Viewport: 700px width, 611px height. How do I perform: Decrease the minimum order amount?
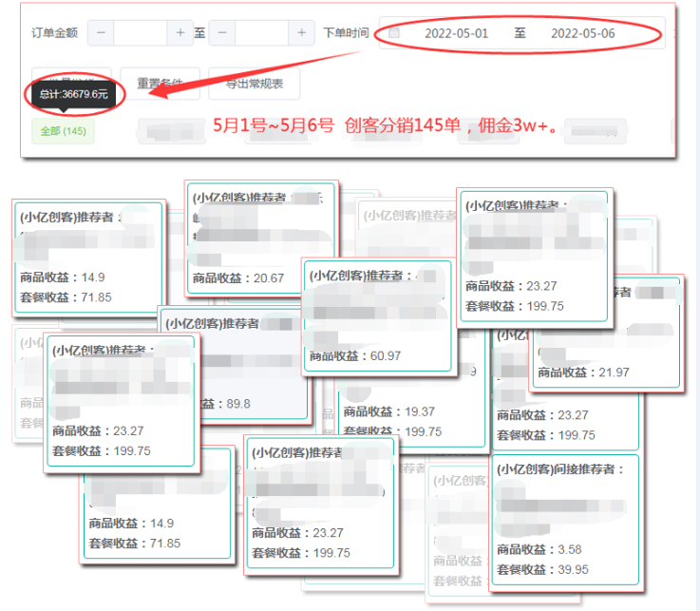click(101, 32)
